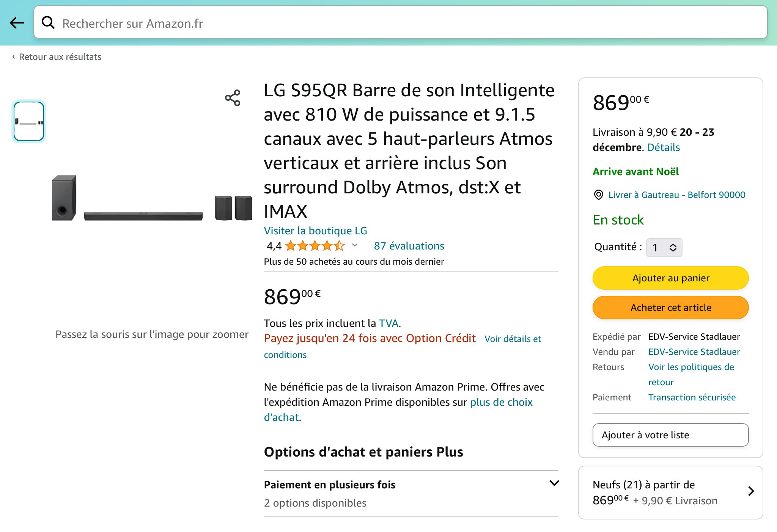This screenshot has width=777, height=532.
Task: Add item with Ajouter au panier
Action: click(670, 278)
